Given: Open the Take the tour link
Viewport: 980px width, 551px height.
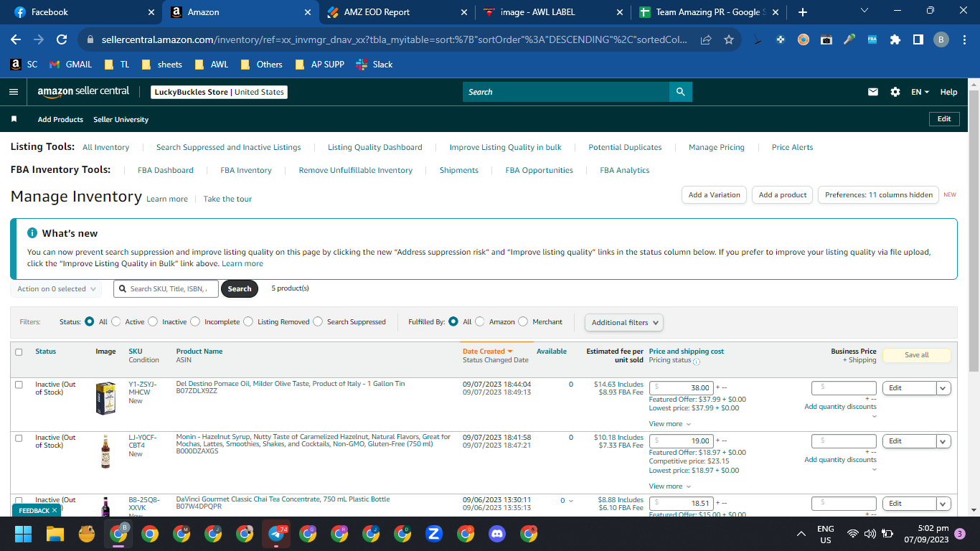Looking at the screenshot, I should click(227, 199).
